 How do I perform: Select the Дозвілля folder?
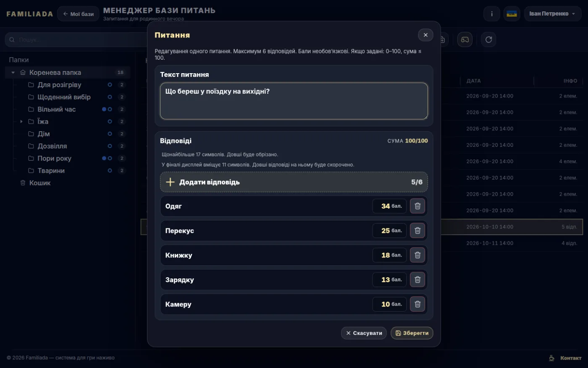(x=52, y=146)
